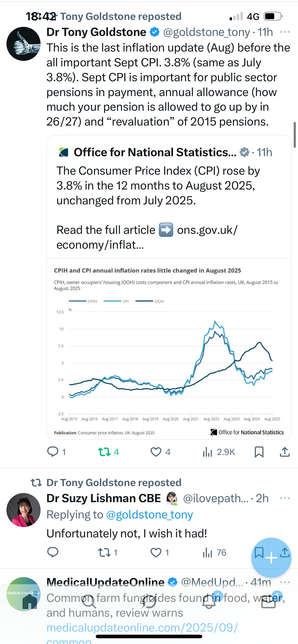Reply to Dr Suzy Lishman's post
298x644 pixels.
[x=53, y=552]
